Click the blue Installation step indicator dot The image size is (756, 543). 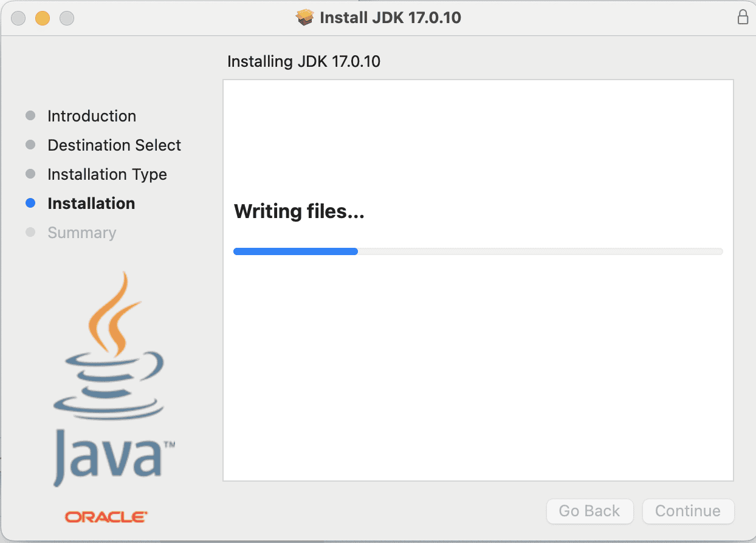30,203
